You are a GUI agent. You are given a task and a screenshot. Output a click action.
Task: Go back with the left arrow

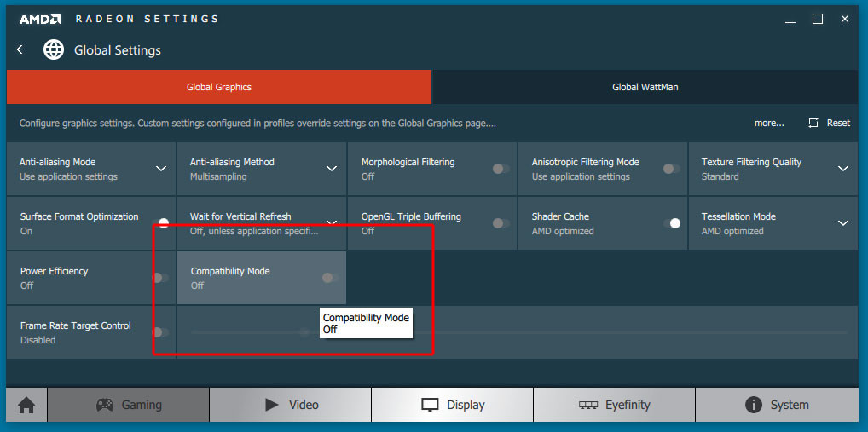(20, 49)
